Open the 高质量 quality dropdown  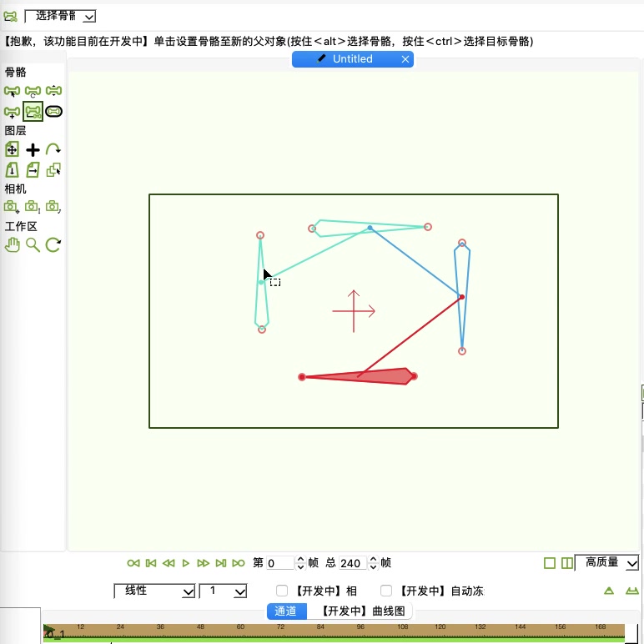coord(607,563)
